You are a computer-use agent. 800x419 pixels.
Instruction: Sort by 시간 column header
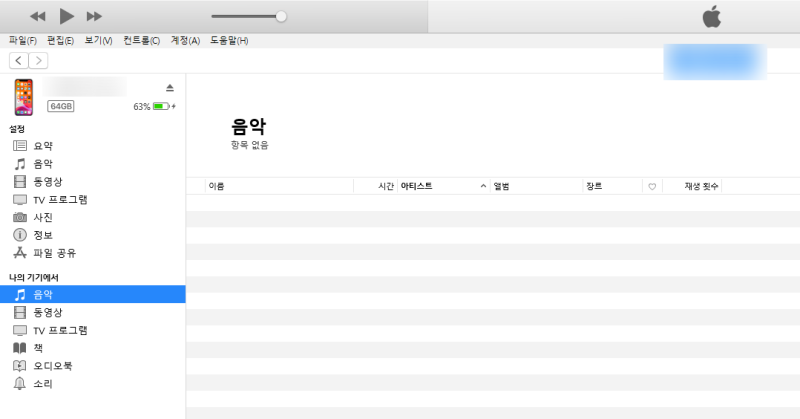tap(376, 186)
